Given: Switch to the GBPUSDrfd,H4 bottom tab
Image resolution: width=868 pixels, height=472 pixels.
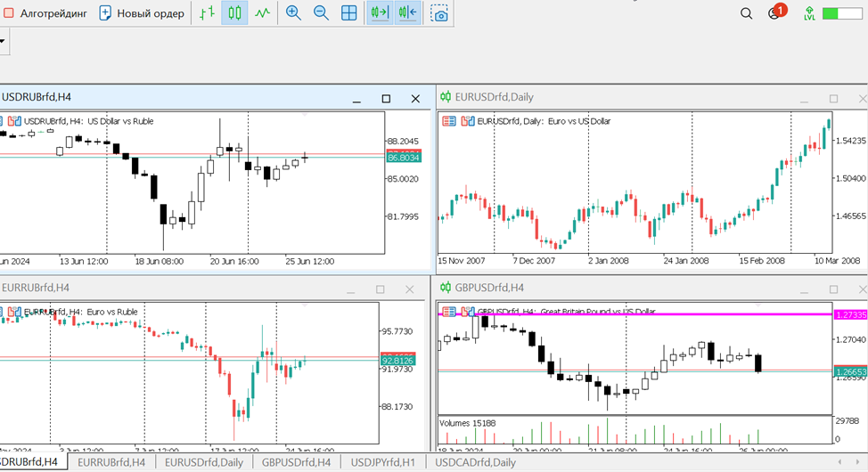Looking at the screenshot, I should click(x=296, y=462).
